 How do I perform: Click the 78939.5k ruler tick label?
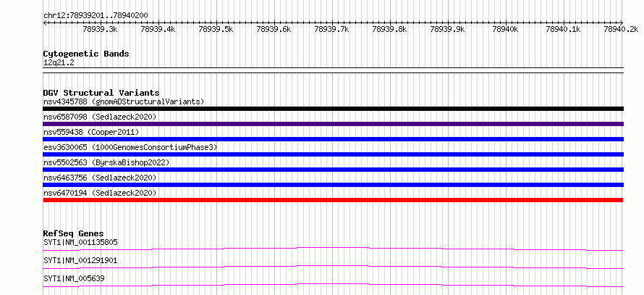point(216,29)
